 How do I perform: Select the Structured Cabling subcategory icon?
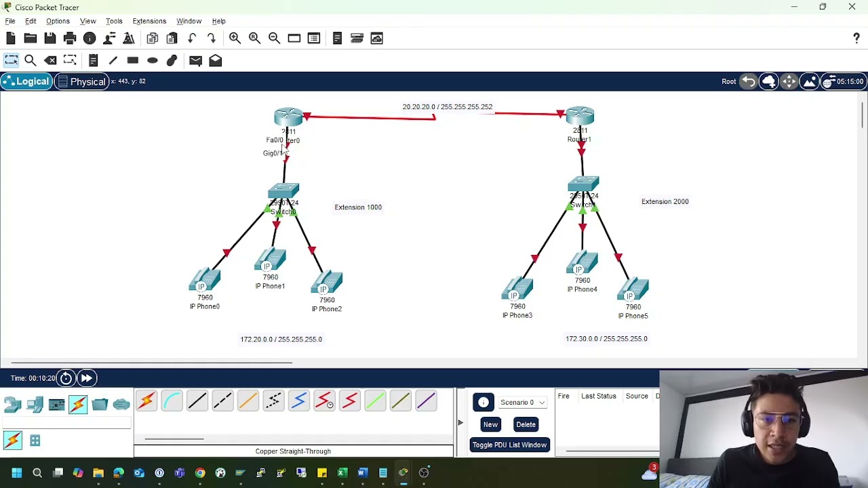coord(35,441)
